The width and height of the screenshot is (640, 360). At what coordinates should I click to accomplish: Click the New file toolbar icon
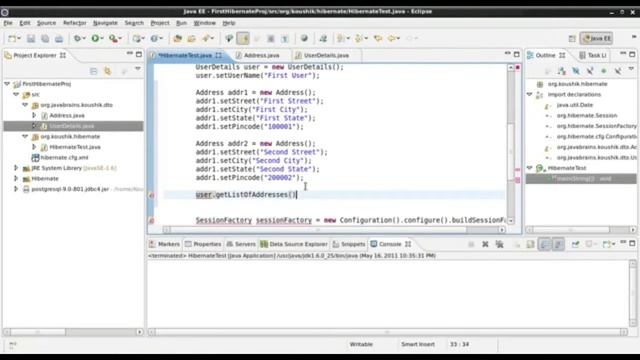point(12,38)
